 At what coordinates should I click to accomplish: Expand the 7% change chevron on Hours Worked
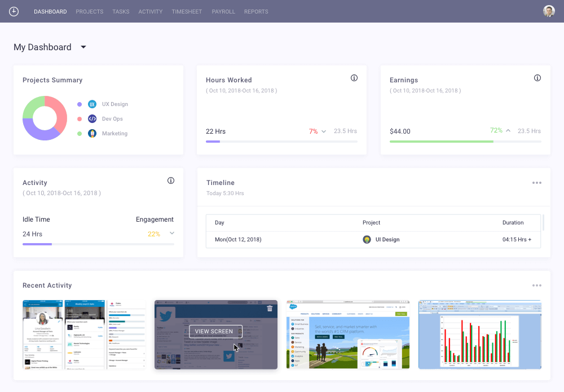pyautogui.click(x=324, y=130)
